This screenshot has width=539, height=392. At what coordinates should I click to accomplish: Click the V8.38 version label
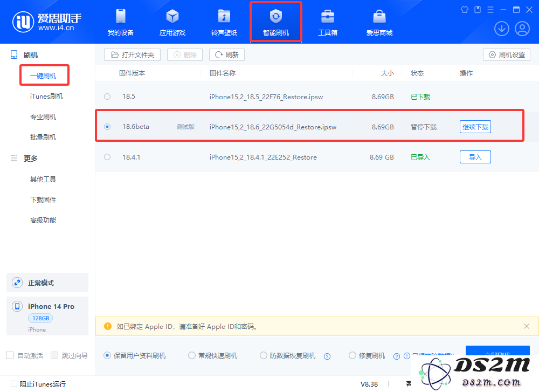coord(369,384)
